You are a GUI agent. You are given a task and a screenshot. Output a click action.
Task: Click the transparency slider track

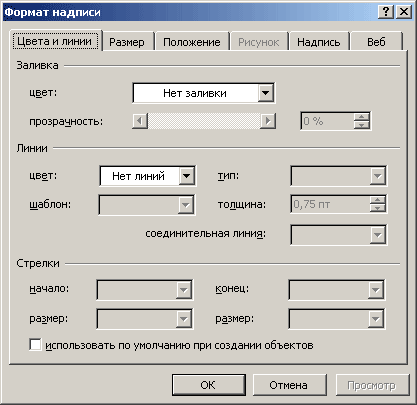(204, 121)
